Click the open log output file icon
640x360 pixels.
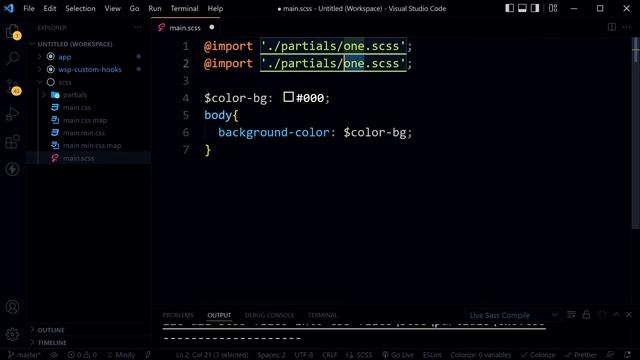[x=602, y=315]
